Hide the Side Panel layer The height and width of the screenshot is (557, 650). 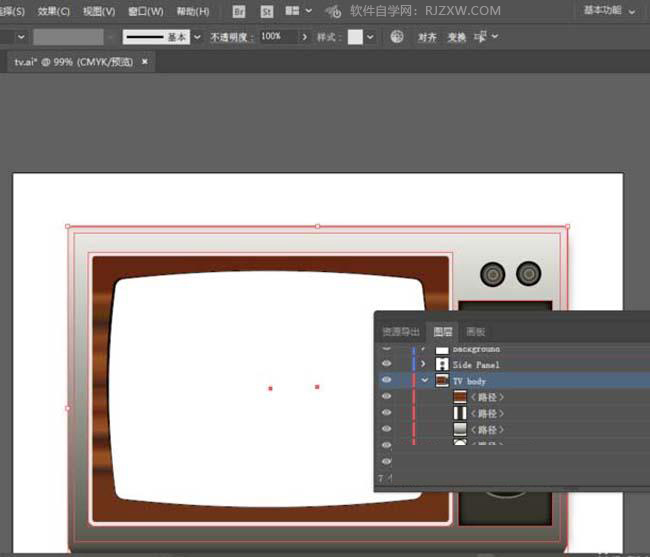tap(386, 365)
